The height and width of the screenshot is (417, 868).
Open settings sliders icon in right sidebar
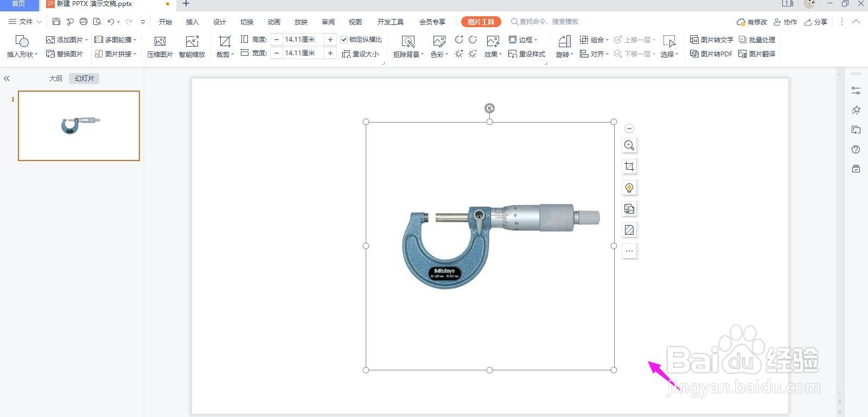[856, 91]
